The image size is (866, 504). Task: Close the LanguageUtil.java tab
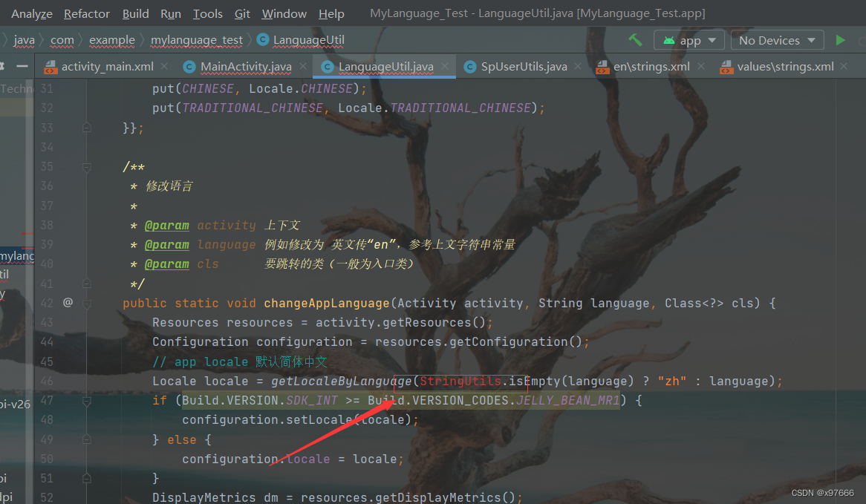coord(445,66)
